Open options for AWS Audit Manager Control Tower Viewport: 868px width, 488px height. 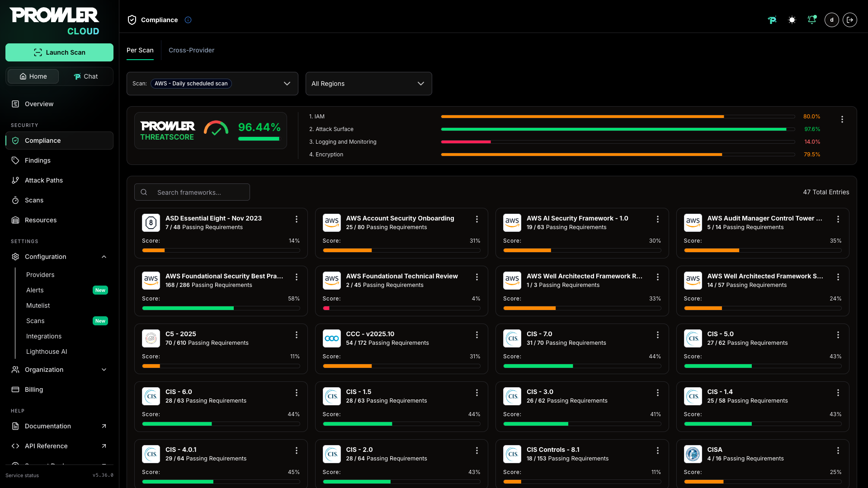pyautogui.click(x=838, y=219)
